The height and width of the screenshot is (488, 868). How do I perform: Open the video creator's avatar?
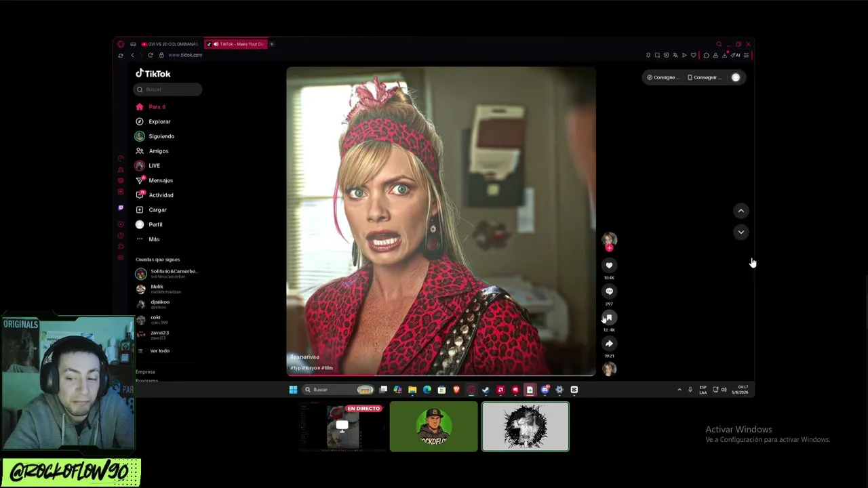pos(609,239)
